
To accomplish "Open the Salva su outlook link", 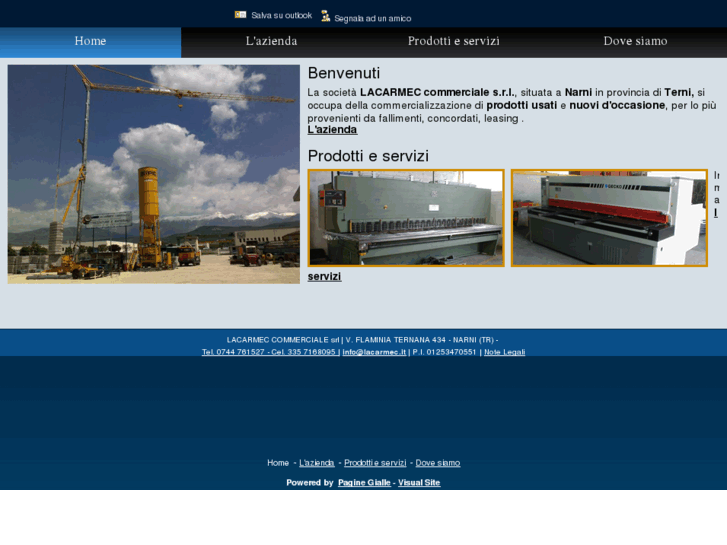I will coord(281,15).
